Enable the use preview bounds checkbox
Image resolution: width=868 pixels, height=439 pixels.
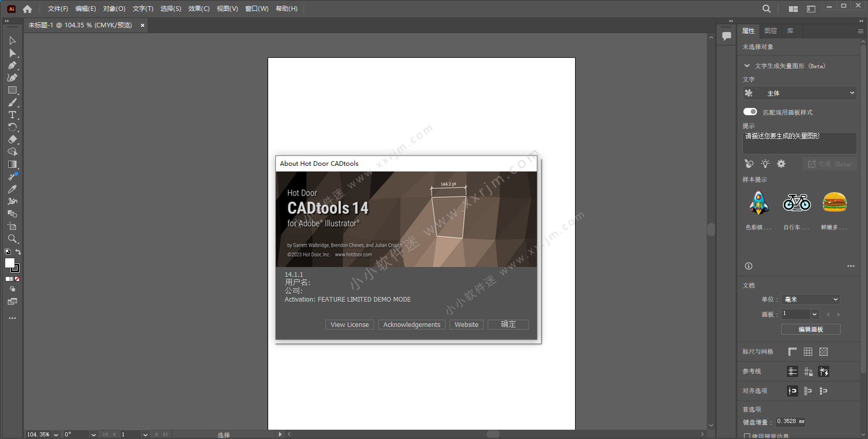coord(747,436)
